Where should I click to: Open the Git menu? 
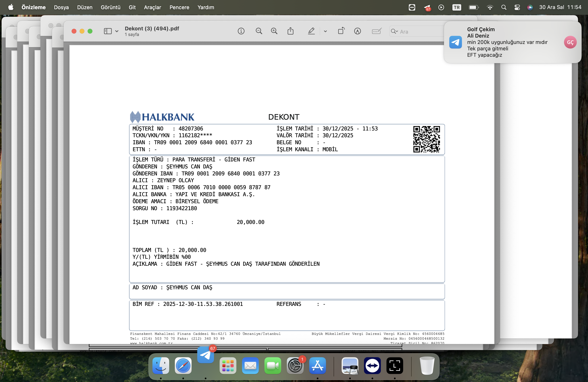[132, 7]
